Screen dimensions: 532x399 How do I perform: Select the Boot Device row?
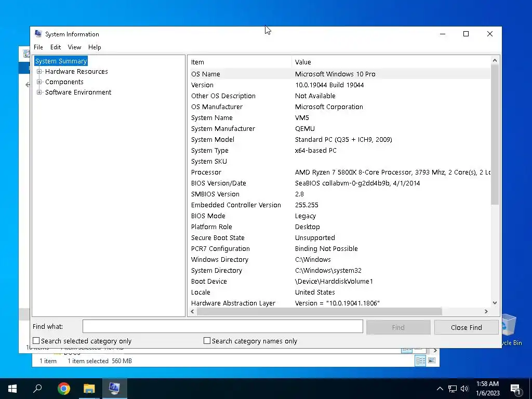point(339,281)
